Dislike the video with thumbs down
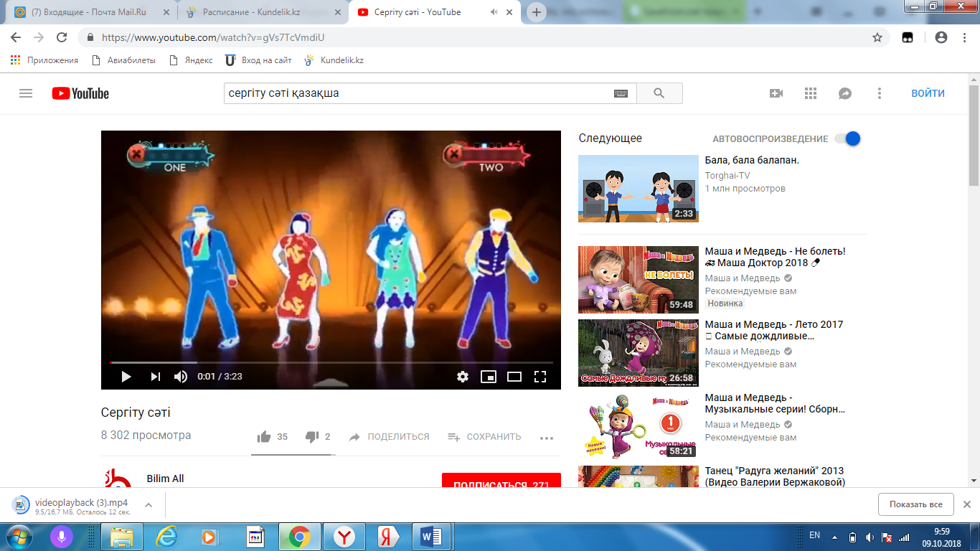The image size is (980, 551). point(312,437)
